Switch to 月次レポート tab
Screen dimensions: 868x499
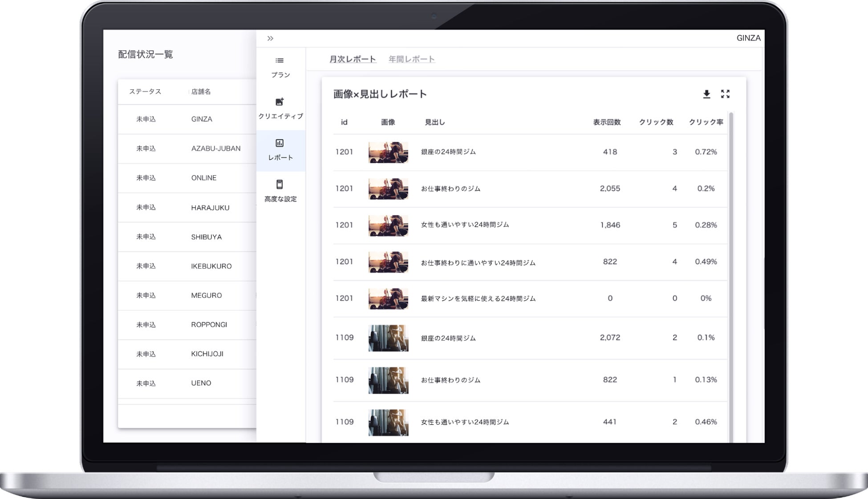(x=353, y=59)
